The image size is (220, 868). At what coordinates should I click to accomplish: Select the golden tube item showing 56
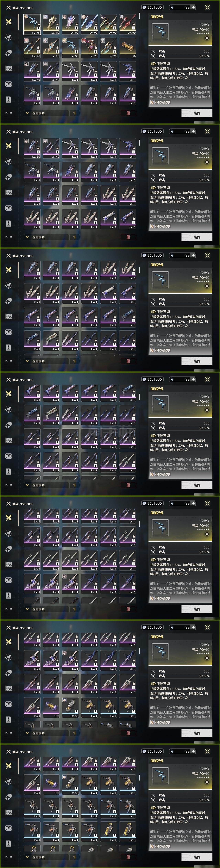[128, 48]
